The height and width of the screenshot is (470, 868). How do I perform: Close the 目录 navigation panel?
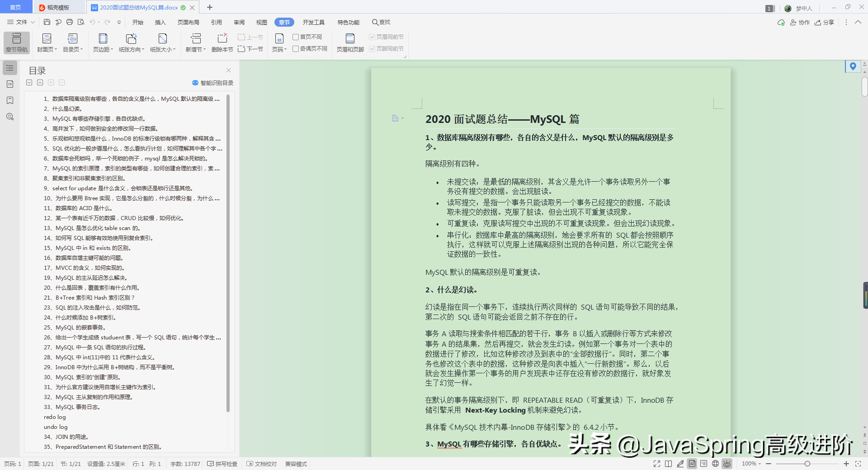(229, 70)
